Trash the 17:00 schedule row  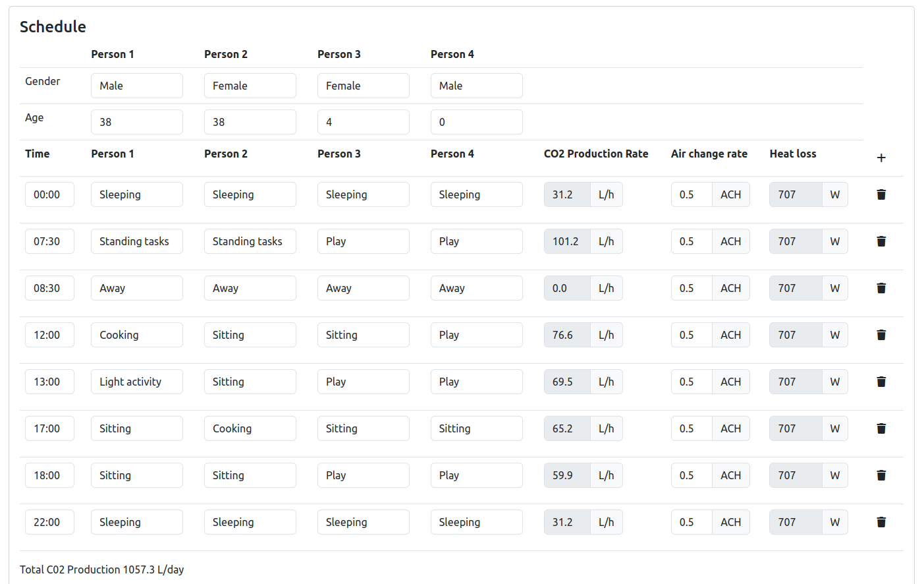[881, 428]
